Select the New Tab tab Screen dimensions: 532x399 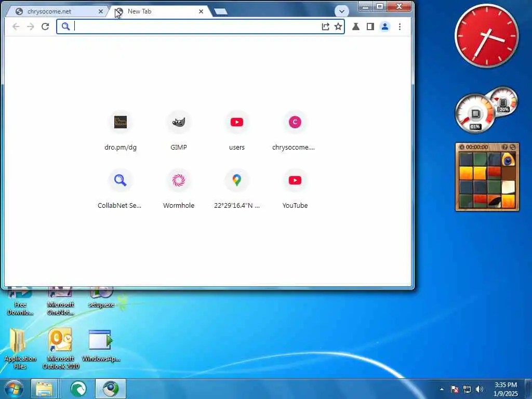pos(159,11)
